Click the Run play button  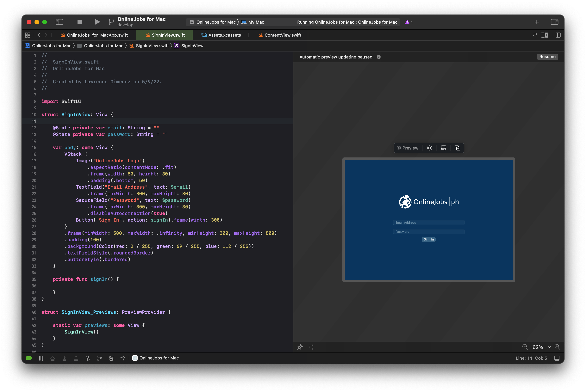coord(97,22)
